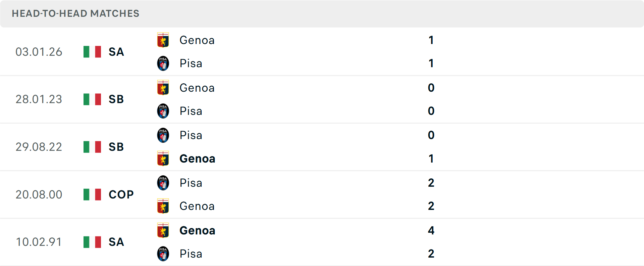Viewport: 644px width, 266px height.
Task: Open the Pisa badge in the 28.01.23 match
Action: pyautogui.click(x=163, y=111)
